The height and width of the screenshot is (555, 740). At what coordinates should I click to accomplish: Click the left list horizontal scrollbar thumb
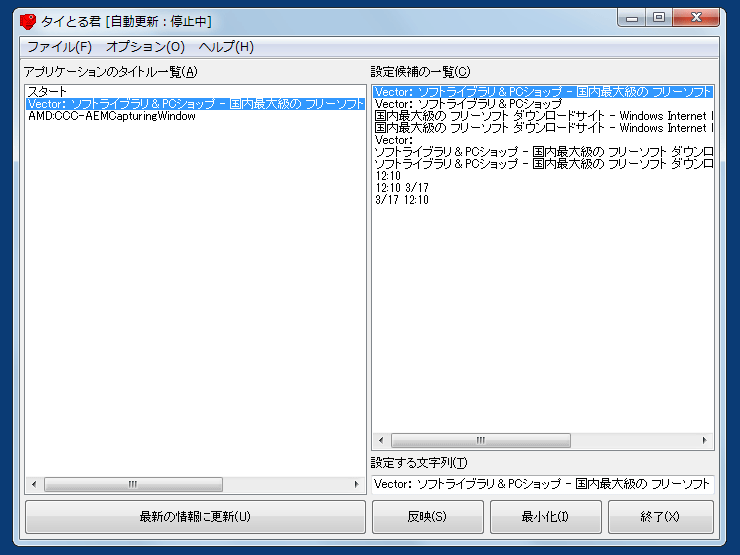[x=133, y=484]
